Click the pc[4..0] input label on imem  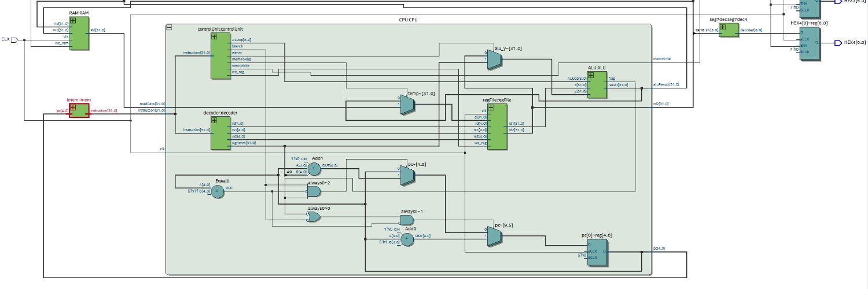62,110
